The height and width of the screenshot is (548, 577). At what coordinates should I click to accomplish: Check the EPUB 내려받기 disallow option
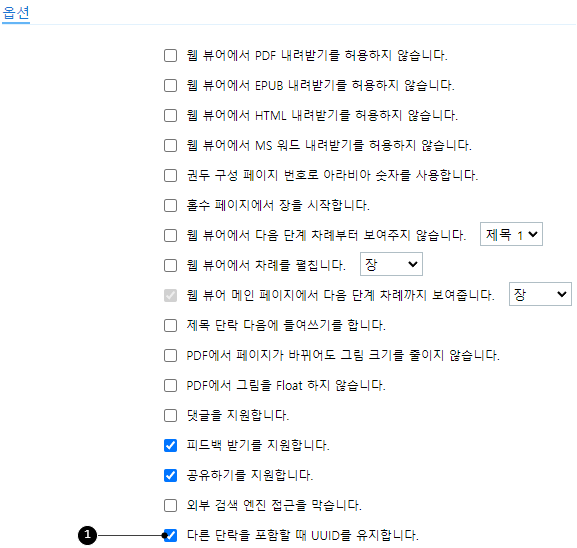170,85
